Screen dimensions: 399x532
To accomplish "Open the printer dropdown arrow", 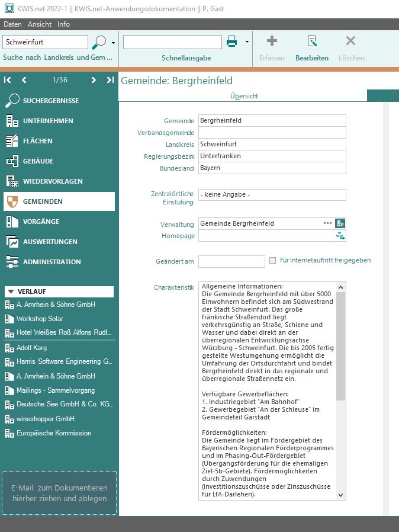I will pos(247,41).
